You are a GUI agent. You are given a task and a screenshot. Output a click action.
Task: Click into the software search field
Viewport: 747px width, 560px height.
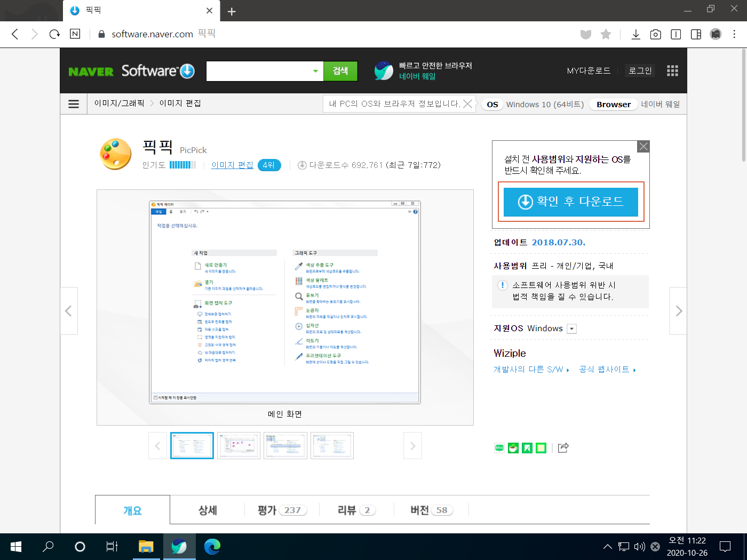tap(258, 71)
